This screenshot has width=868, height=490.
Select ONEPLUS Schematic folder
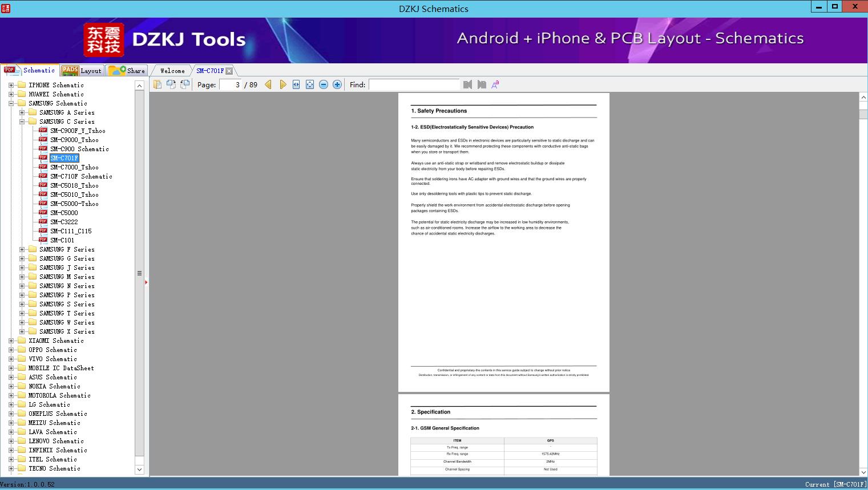pyautogui.click(x=58, y=414)
